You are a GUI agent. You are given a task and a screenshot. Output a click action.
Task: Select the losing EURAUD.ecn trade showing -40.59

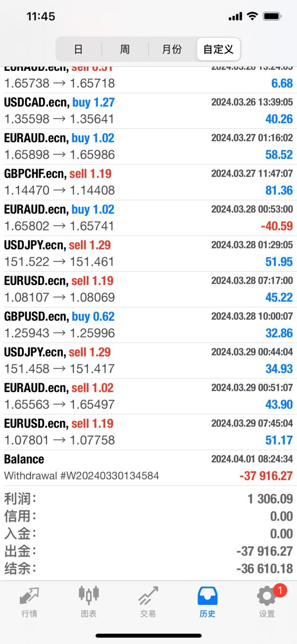coord(148,218)
